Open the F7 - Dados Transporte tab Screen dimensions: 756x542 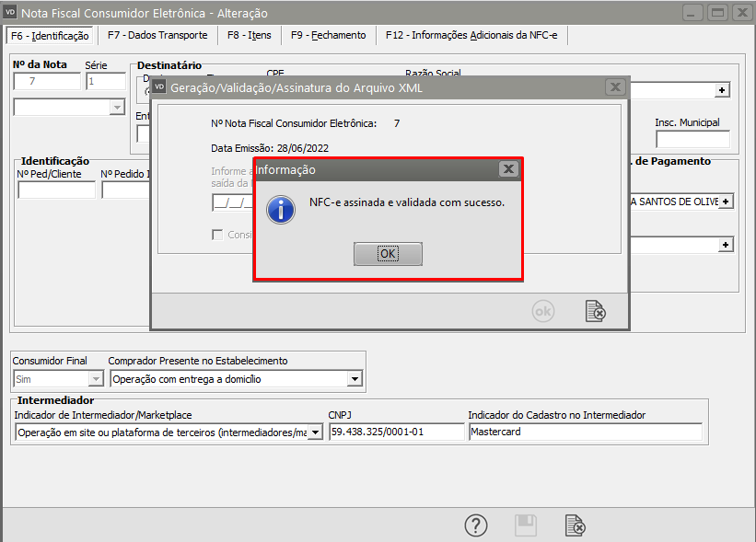157,35
